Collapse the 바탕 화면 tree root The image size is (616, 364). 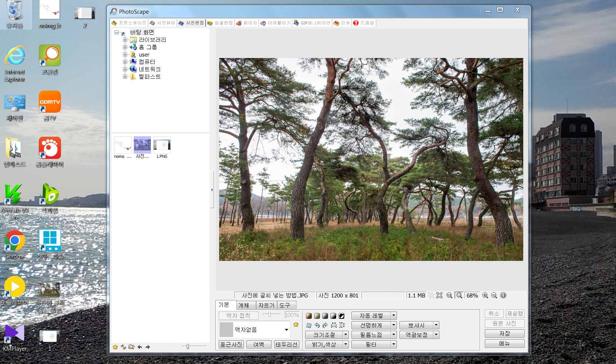pos(117,33)
